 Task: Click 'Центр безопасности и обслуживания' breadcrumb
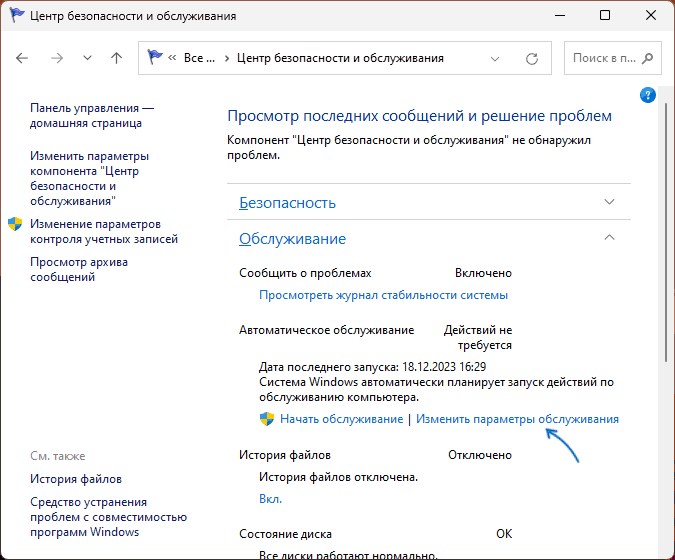click(340, 58)
